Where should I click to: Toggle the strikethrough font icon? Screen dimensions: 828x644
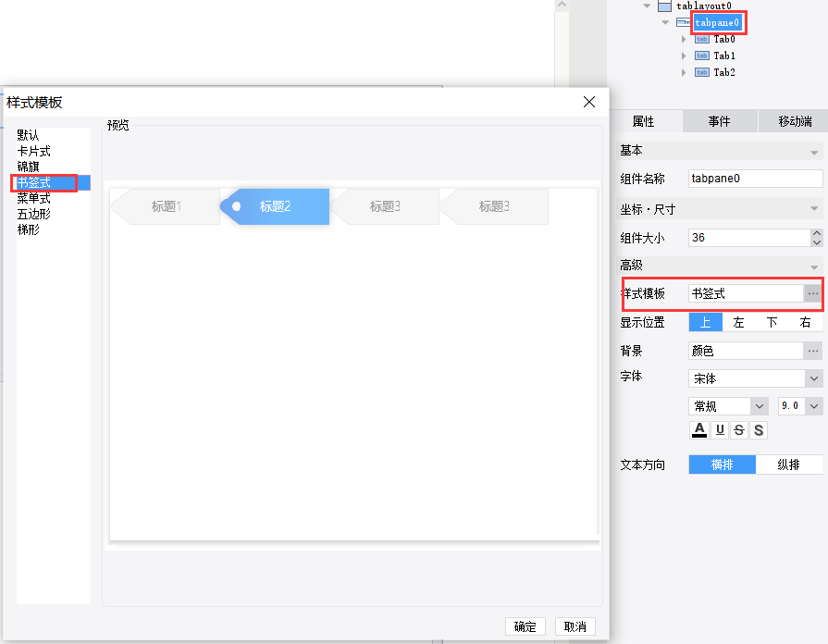pyautogui.click(x=739, y=430)
